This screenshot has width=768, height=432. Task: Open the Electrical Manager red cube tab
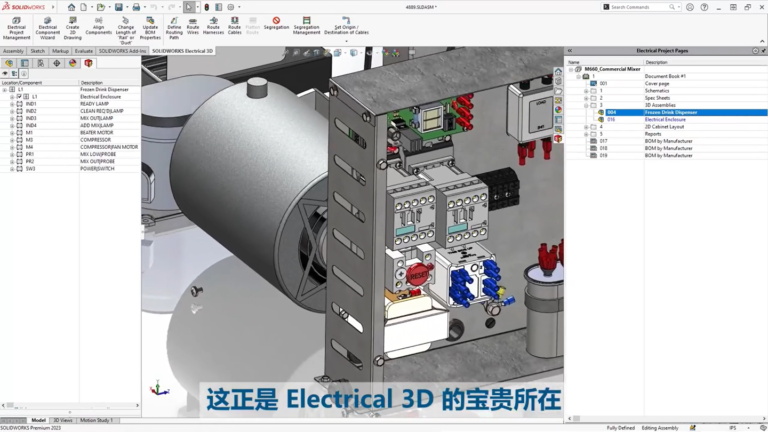coord(88,63)
